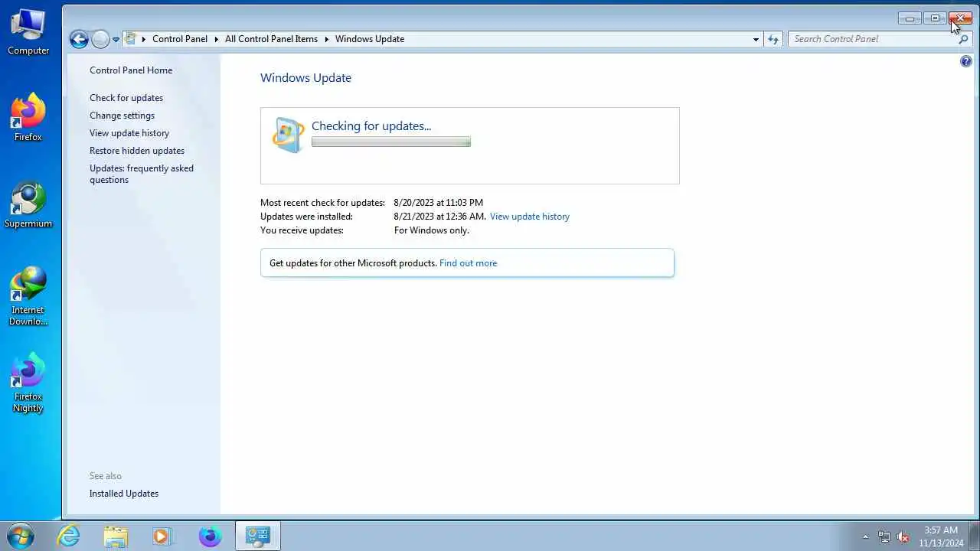Screen dimensions: 980x551
Task: Launch Firefox from the desktop
Action: [x=28, y=118]
